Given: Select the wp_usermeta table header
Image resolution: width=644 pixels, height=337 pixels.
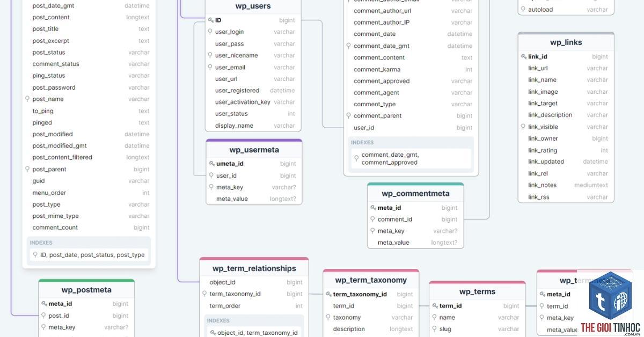Looking at the screenshot, I should coord(254,150).
